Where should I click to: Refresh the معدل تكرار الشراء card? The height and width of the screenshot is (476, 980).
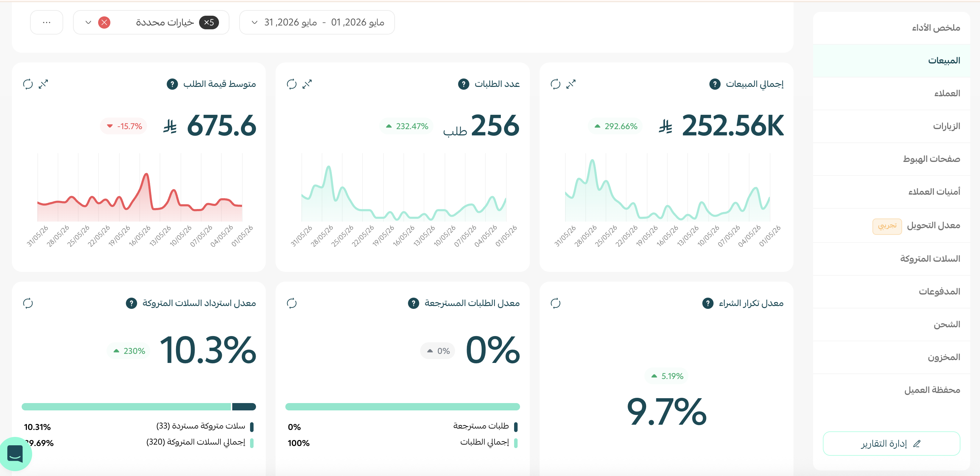tap(555, 303)
